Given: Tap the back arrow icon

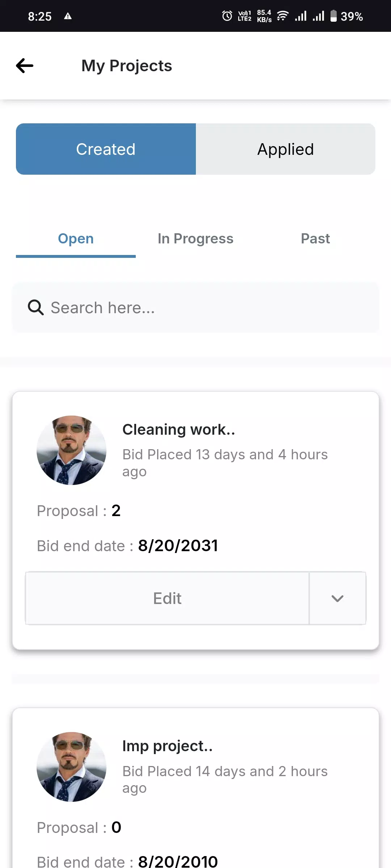Looking at the screenshot, I should (25, 65).
